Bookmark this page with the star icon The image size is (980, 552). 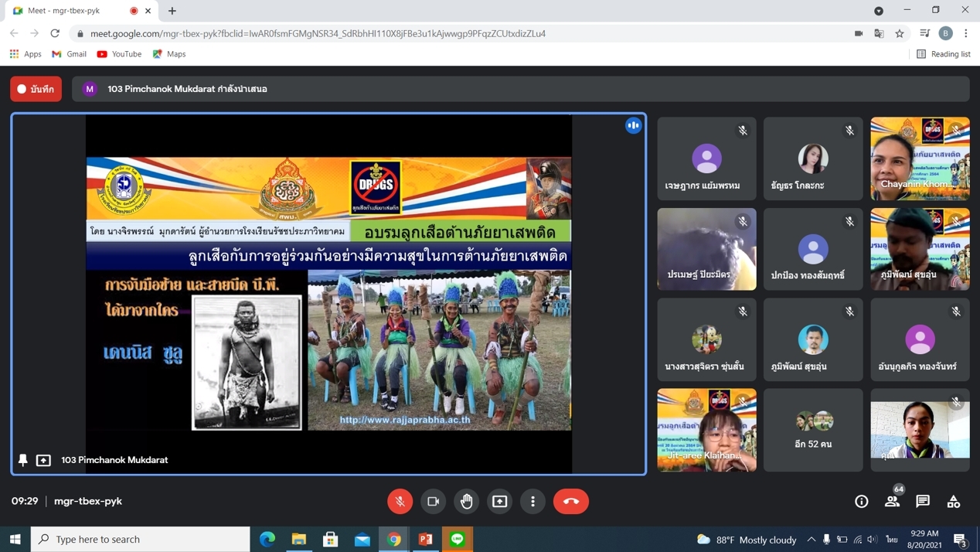tap(900, 33)
